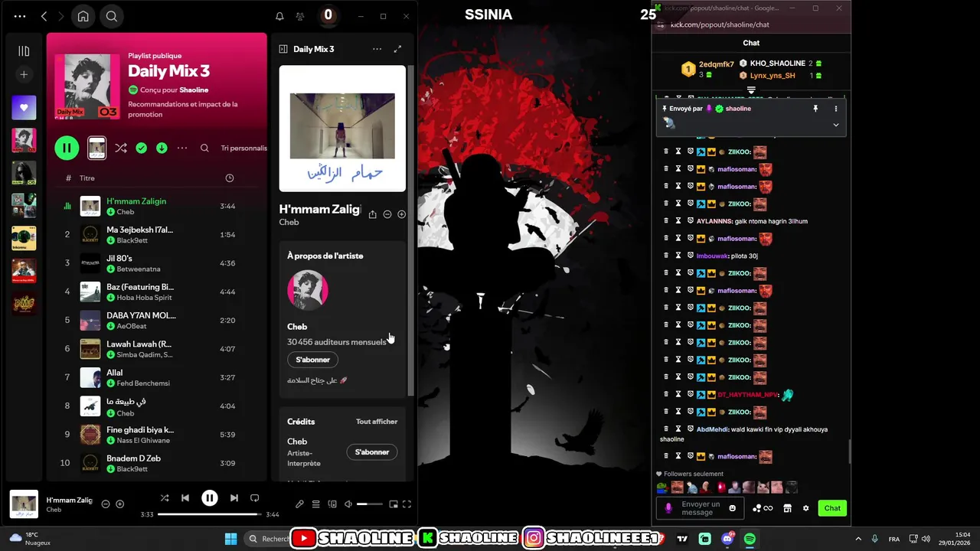Open Spotify Home
Image resolution: width=980 pixels, height=551 pixels.
tap(83, 16)
